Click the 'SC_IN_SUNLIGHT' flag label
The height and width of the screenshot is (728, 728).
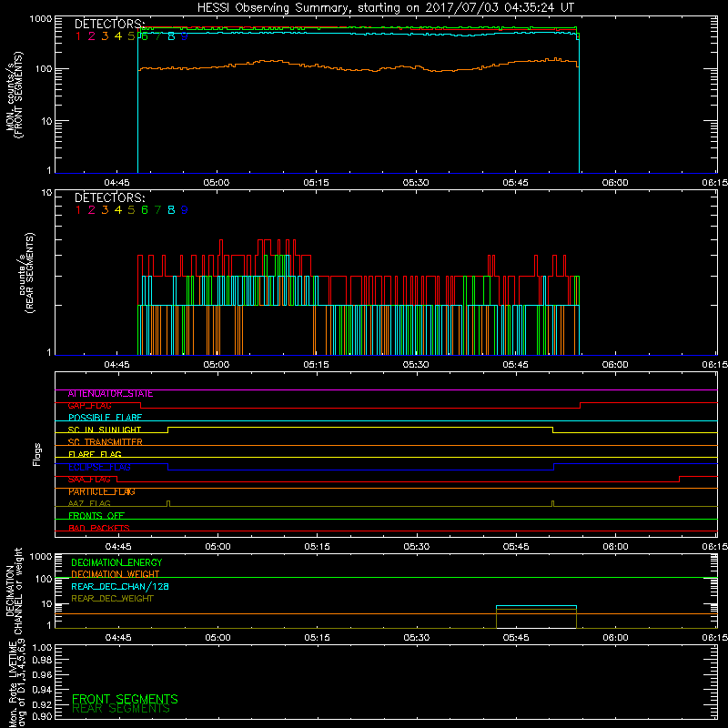click(105, 430)
